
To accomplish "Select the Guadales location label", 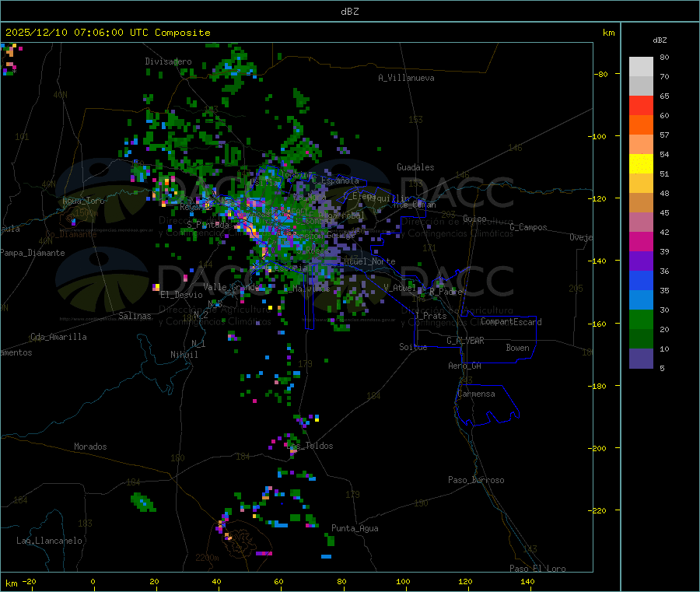I will pos(415,167).
